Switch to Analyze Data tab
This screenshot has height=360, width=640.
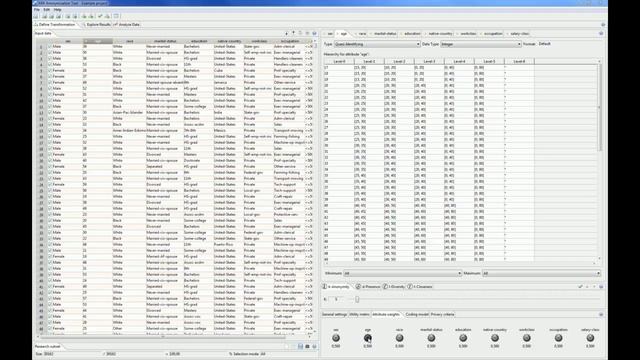(127, 24)
